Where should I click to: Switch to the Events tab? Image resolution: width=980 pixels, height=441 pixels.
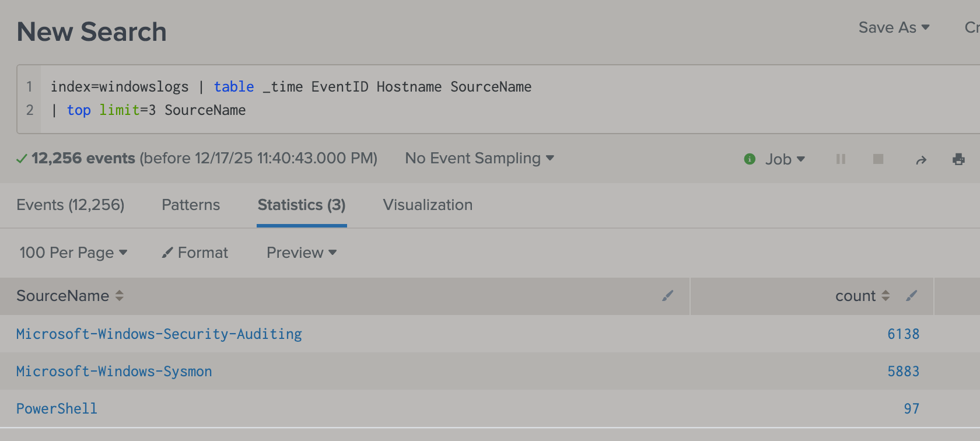click(x=71, y=205)
